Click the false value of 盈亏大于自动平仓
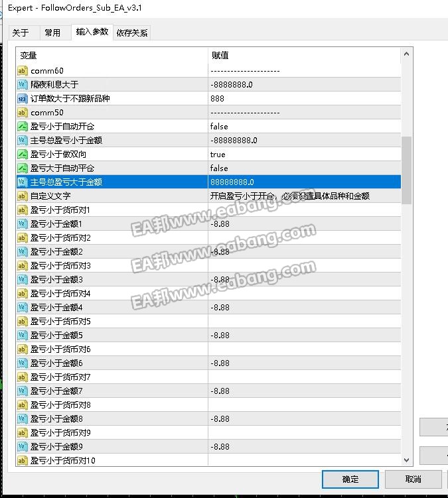448x498 pixels. (219, 168)
